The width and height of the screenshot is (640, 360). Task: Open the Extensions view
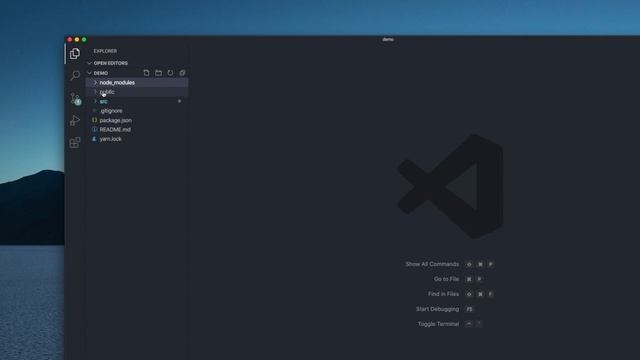pos(75,142)
